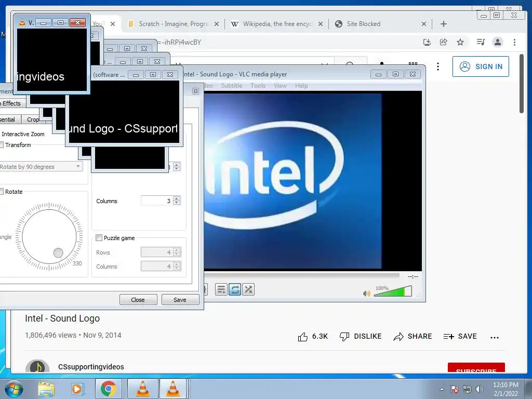Click the Puzzle game Rows stepper
Image resolution: width=532 pixels, height=399 pixels.
177,252
